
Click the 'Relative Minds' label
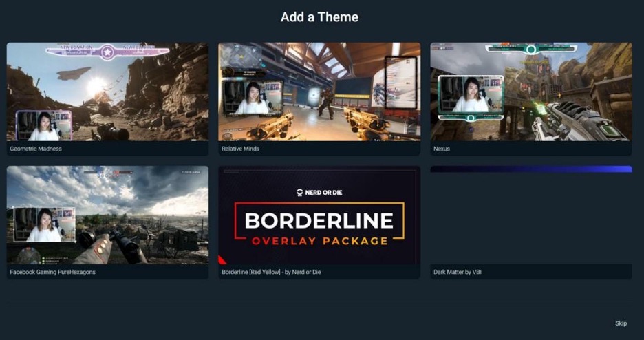click(x=240, y=149)
